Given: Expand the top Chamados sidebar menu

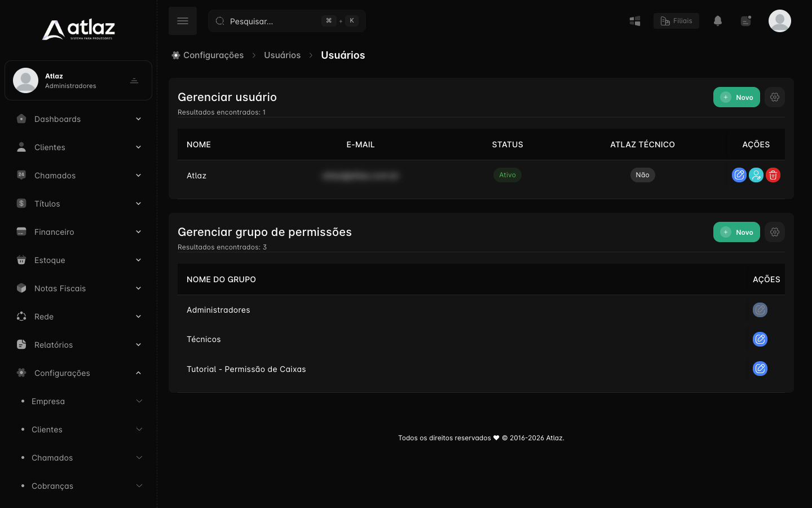Looking at the screenshot, I should [78, 176].
